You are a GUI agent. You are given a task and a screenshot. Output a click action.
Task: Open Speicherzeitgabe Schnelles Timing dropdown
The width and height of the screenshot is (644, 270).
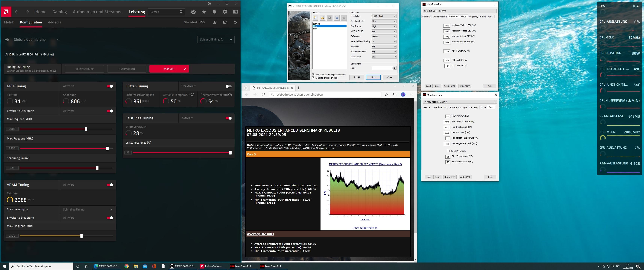[88, 209]
